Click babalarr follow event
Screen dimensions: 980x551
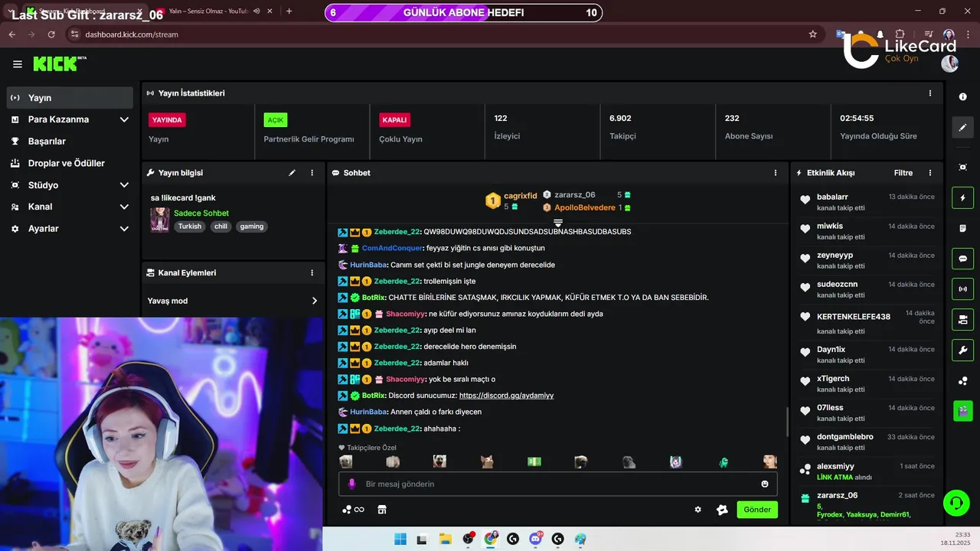point(867,202)
